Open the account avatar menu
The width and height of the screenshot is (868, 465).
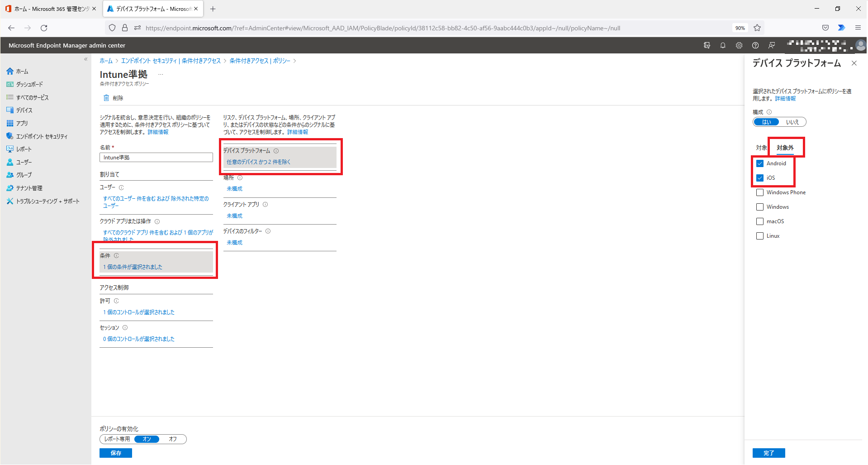861,45
